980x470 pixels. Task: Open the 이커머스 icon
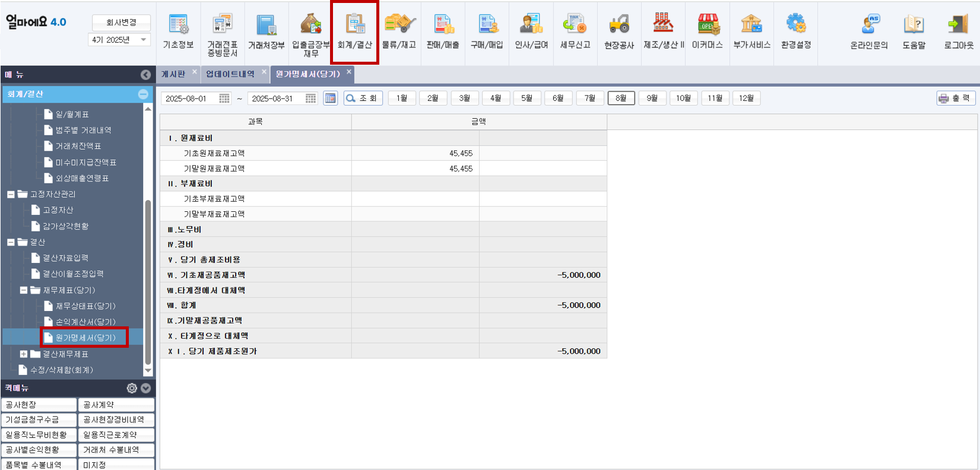point(708,32)
